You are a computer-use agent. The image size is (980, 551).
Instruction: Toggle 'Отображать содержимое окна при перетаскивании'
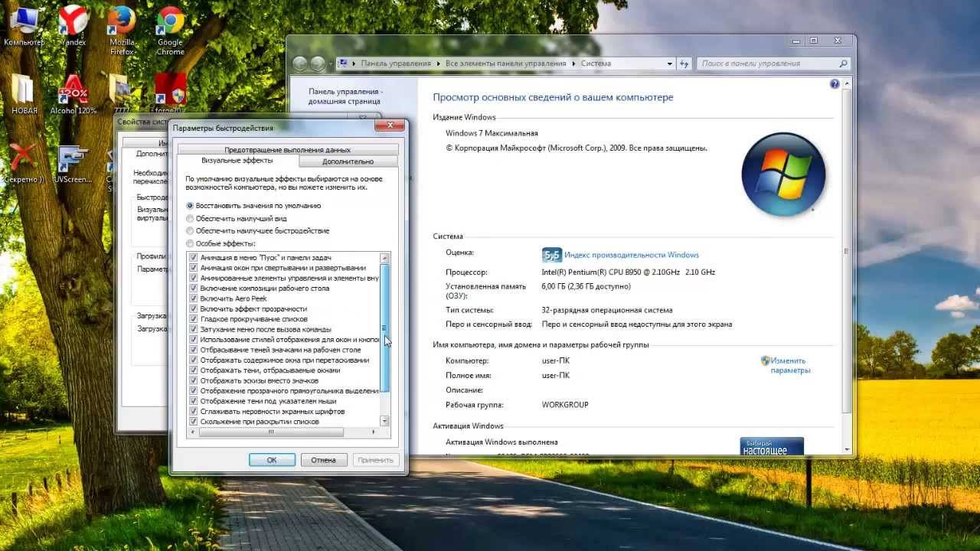coord(194,360)
